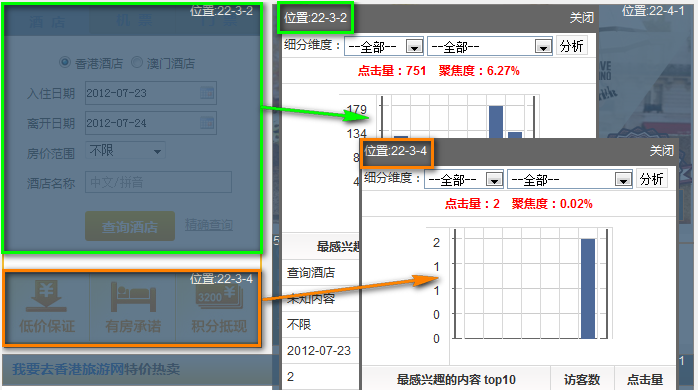The width and height of the screenshot is (698, 390).
Task: Open first 细分维度 dropdown in 22-3-4 panel
Action: point(464,180)
